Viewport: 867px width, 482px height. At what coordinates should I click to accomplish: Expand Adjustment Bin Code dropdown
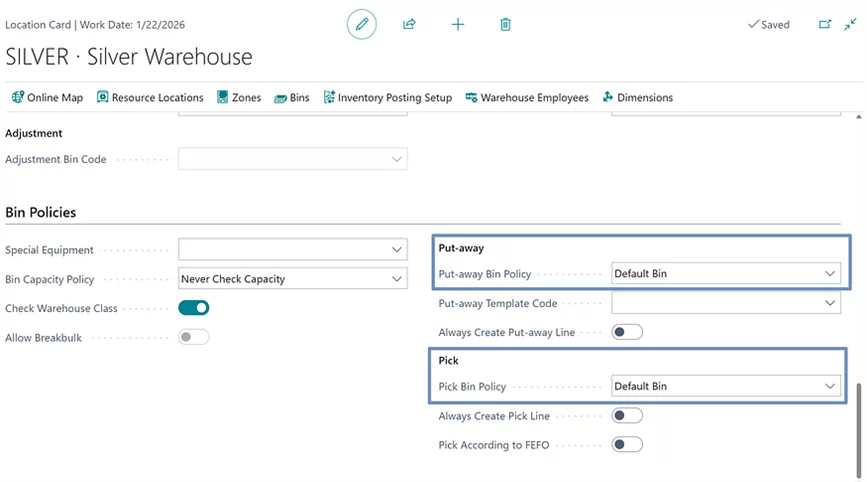click(396, 159)
